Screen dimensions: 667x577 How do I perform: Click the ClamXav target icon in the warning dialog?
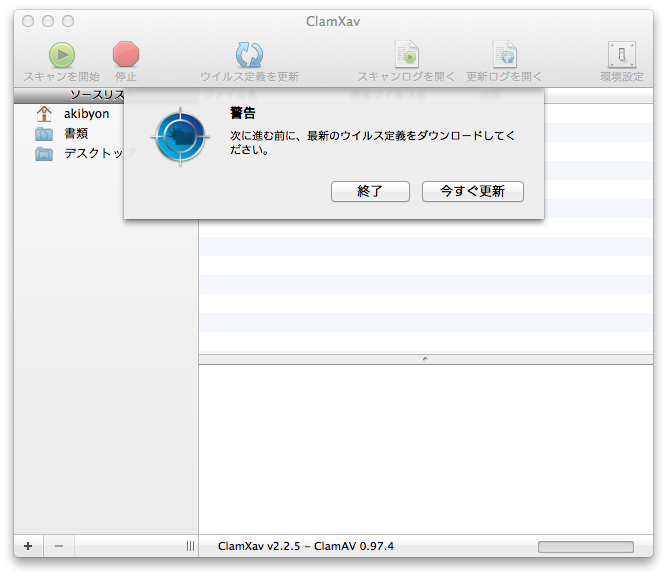click(x=180, y=137)
